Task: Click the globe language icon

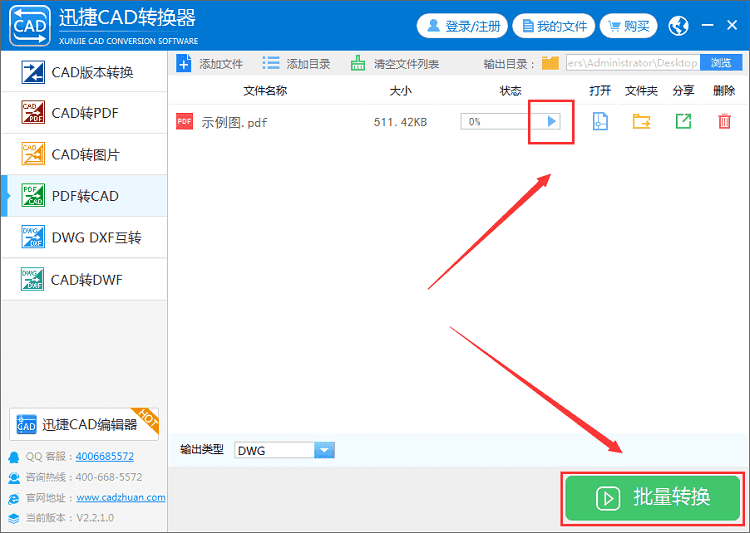Action: [678, 26]
